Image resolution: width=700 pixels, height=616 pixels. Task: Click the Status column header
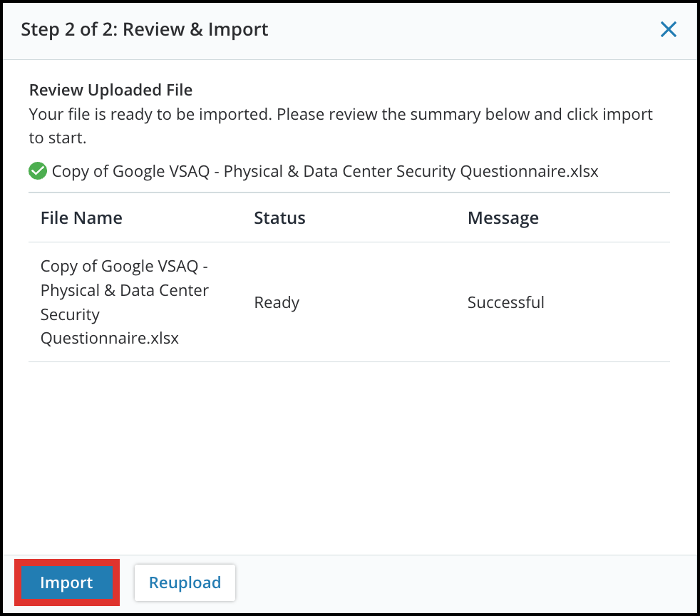[x=279, y=217]
